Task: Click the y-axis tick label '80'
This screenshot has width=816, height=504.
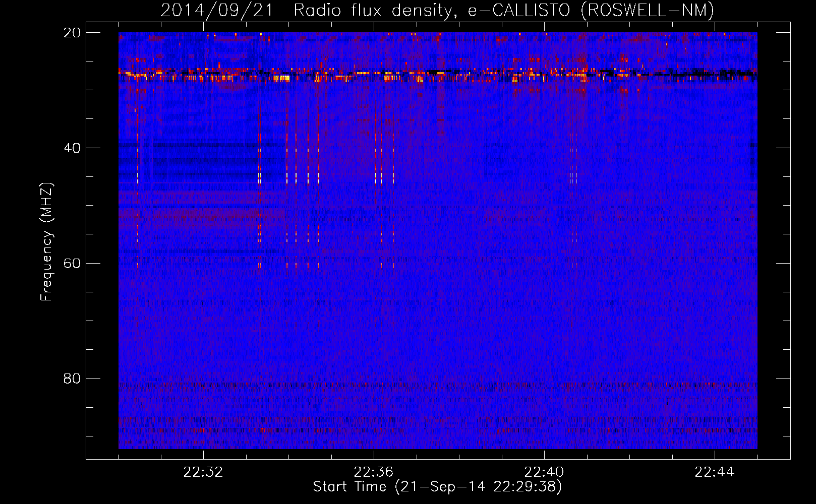Action: coord(72,379)
